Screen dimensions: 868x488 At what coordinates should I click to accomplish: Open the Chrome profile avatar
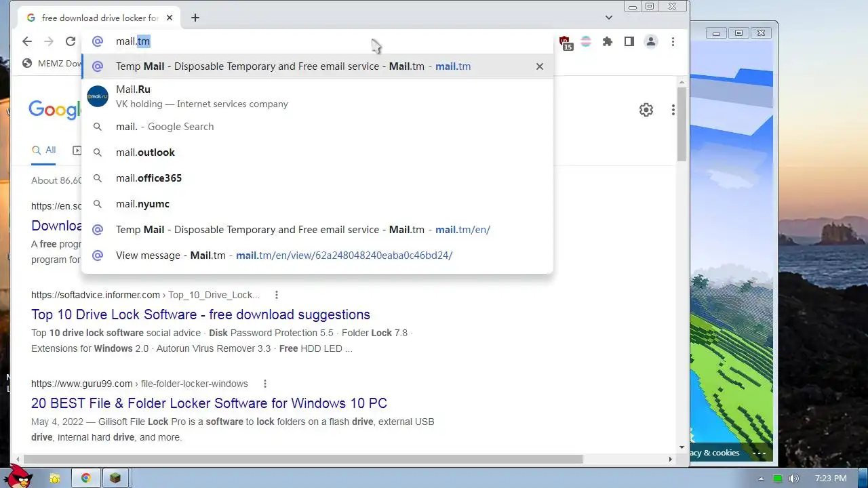click(651, 41)
